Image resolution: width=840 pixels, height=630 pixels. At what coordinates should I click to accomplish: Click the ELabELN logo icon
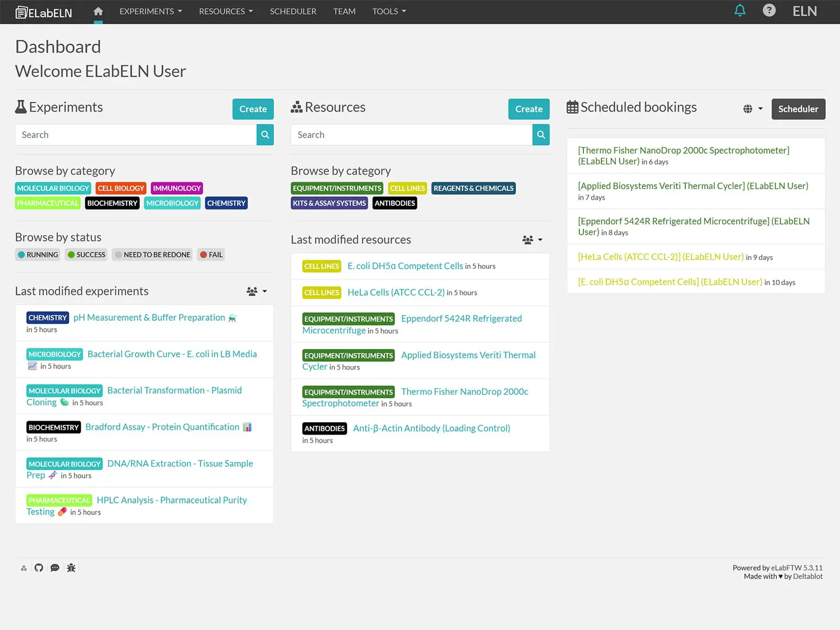(21, 11)
